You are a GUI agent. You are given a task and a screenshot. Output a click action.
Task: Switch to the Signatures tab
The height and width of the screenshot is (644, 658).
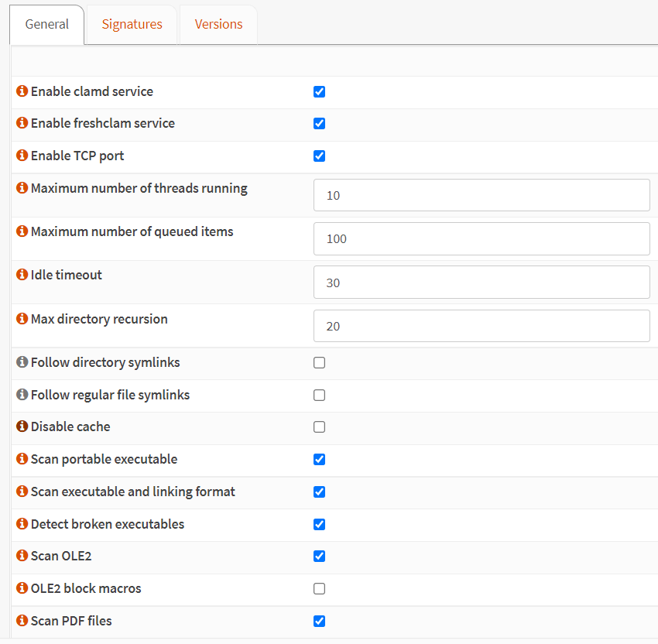click(x=132, y=24)
